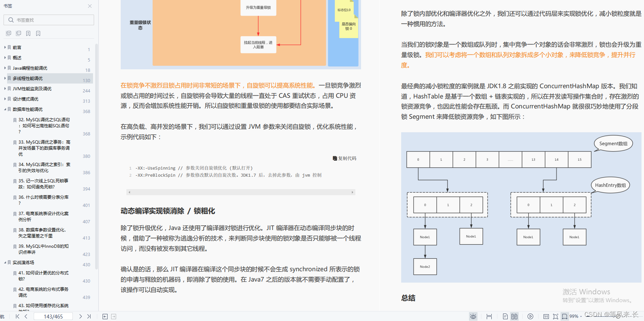Toggle the reading mode eye icon
This screenshot has width=644, height=321.
pos(473,316)
